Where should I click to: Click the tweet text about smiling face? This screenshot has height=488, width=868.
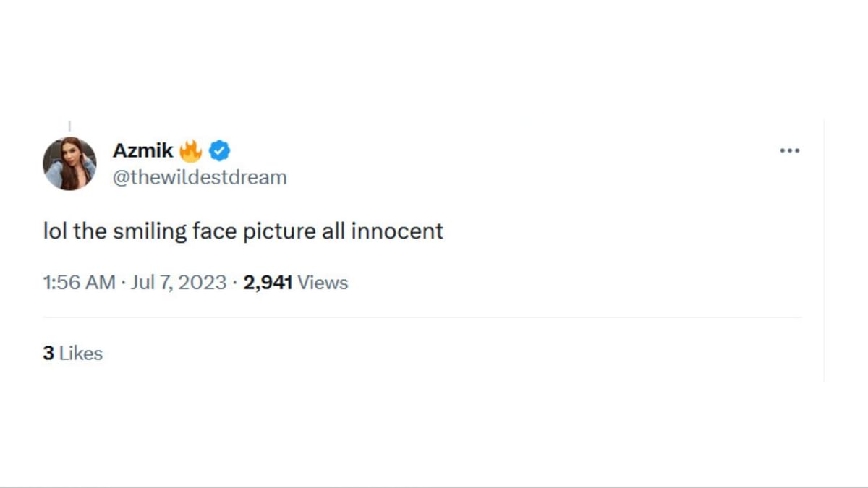[243, 231]
